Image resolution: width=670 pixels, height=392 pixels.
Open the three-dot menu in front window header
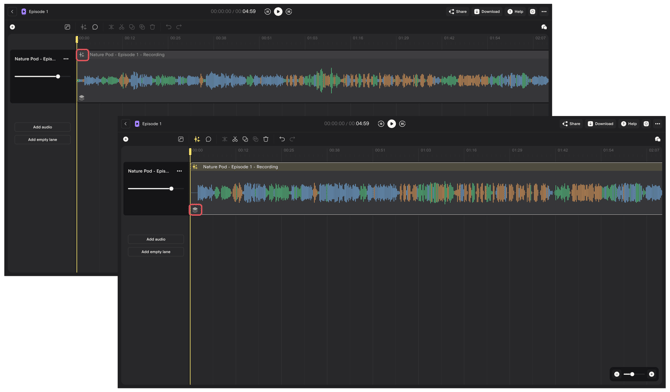pos(658,124)
